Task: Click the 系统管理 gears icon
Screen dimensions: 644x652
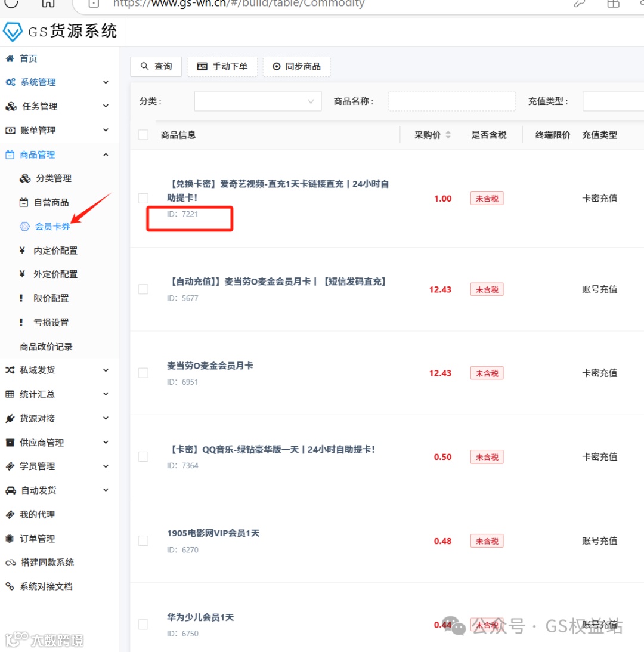Action: (x=10, y=82)
